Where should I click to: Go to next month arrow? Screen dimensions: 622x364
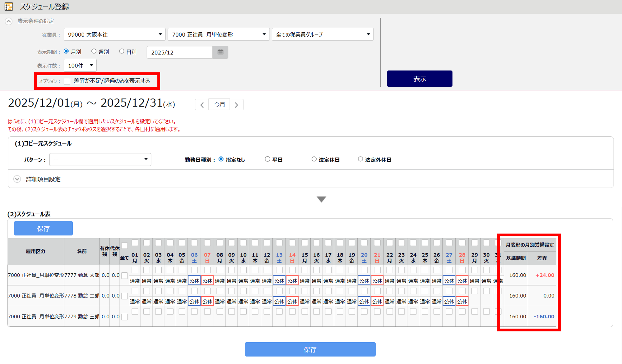point(236,105)
